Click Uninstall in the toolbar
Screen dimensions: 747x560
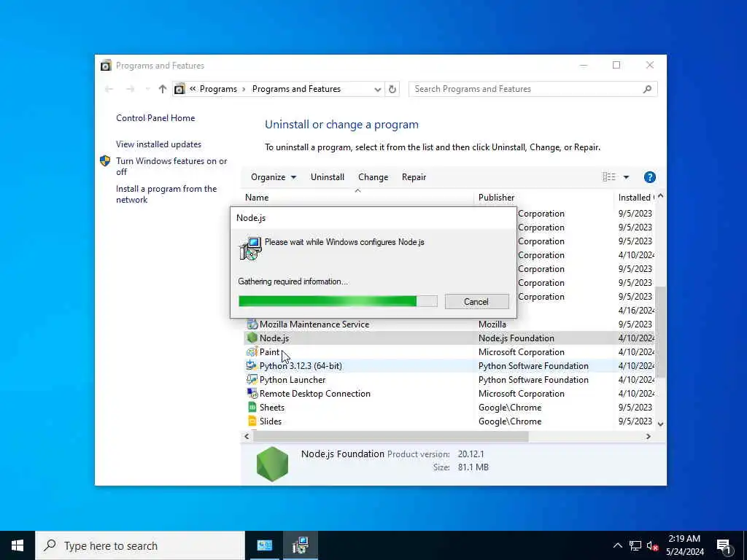click(328, 177)
